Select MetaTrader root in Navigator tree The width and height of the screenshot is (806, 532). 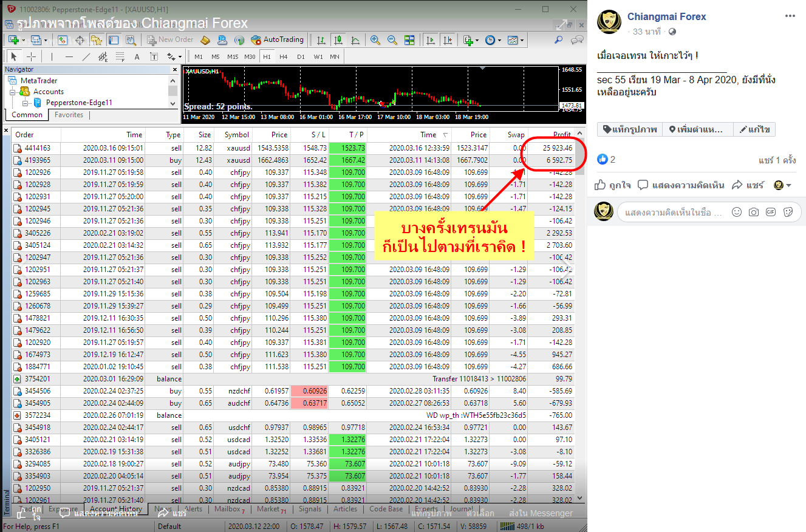[39, 81]
